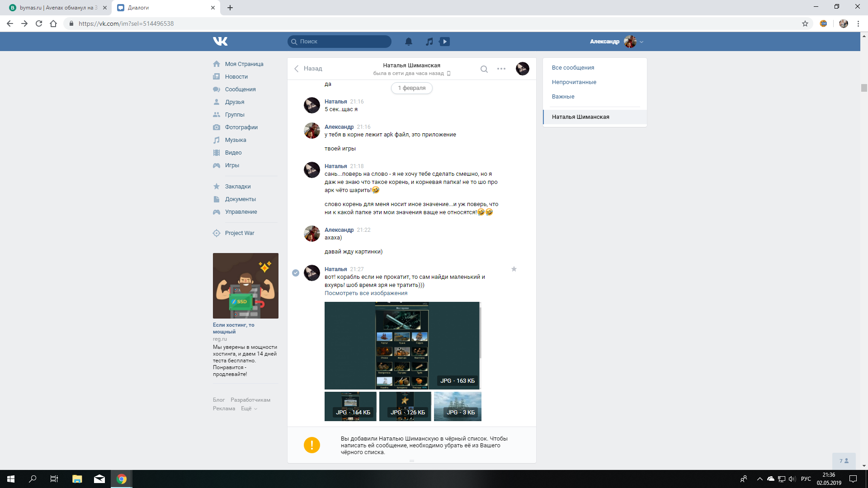Click the video play icon in header

445,42
